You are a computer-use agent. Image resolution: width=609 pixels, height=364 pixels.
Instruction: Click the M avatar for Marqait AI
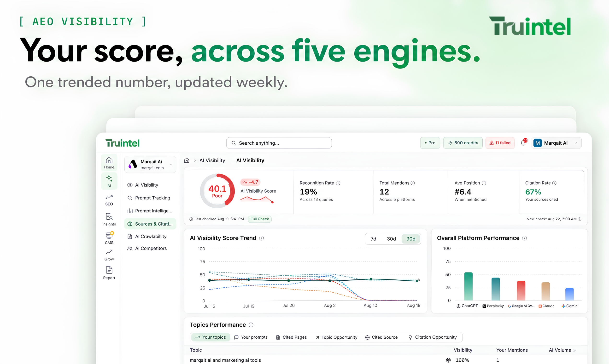click(538, 143)
